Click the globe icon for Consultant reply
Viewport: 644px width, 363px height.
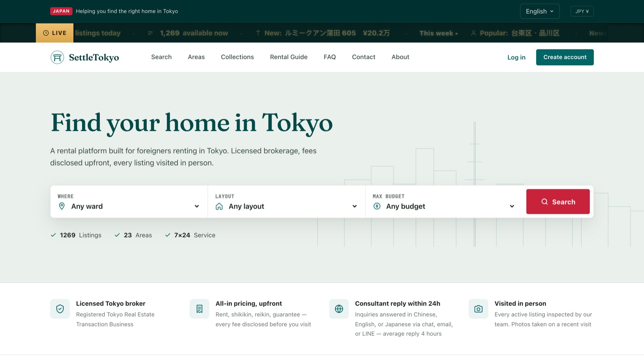point(339,309)
